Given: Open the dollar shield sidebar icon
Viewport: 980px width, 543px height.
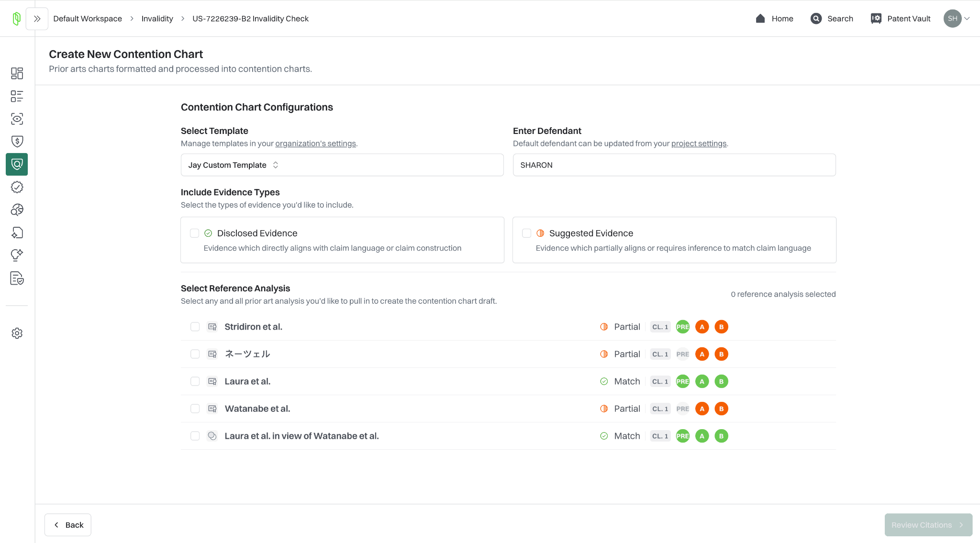Looking at the screenshot, I should pos(17,141).
